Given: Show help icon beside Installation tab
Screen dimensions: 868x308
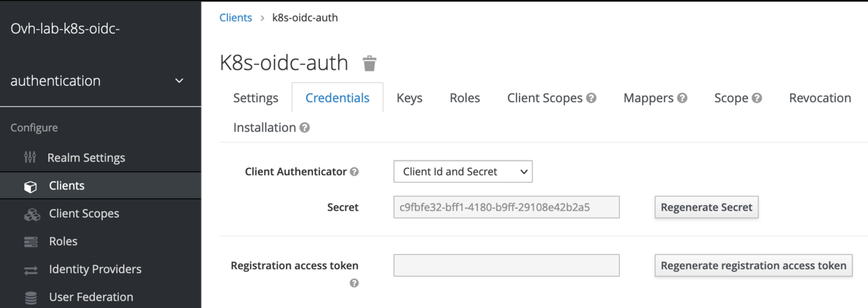Looking at the screenshot, I should click(x=304, y=128).
